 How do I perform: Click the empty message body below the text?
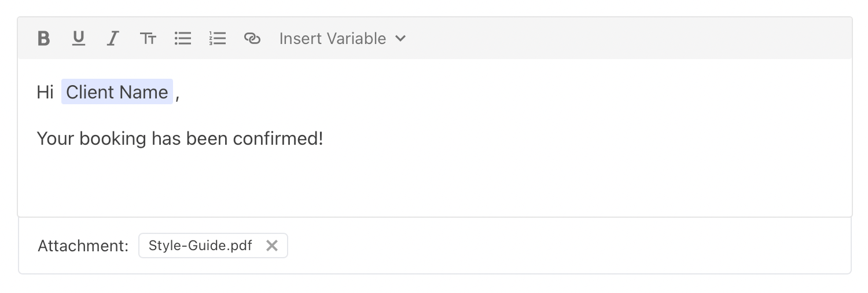(x=435, y=183)
